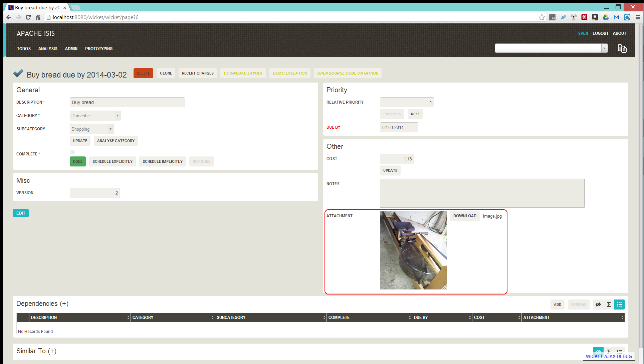Sort dependencies by Due By column
The width and height of the screenshot is (644, 364).
(x=442, y=318)
